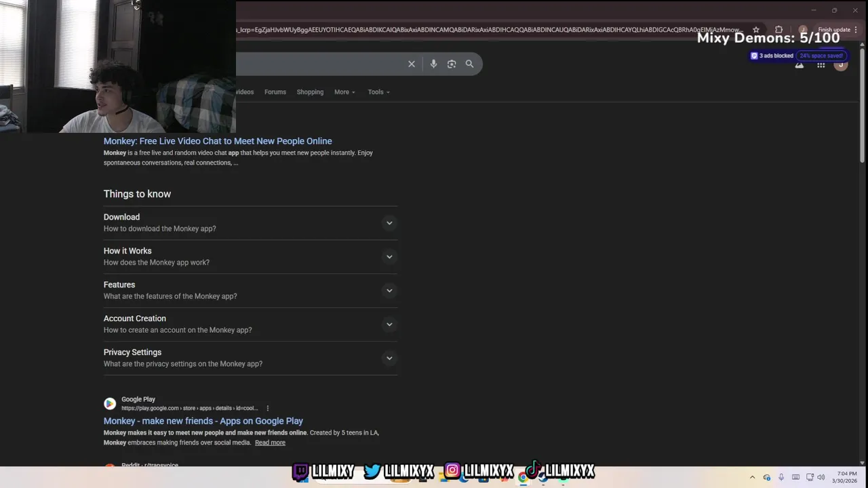Click the Chrome icon in the taskbar

tap(523, 477)
